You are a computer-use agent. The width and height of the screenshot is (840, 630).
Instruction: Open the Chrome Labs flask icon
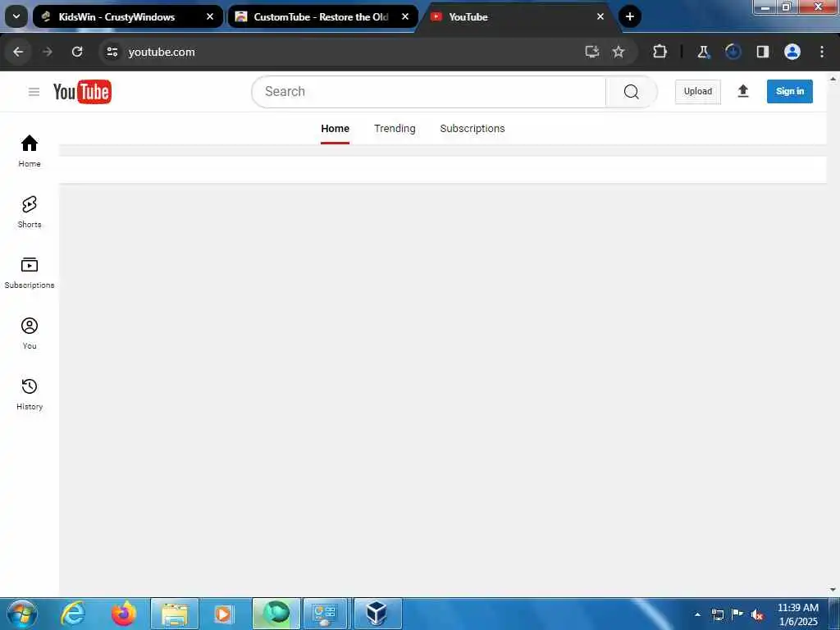click(703, 52)
